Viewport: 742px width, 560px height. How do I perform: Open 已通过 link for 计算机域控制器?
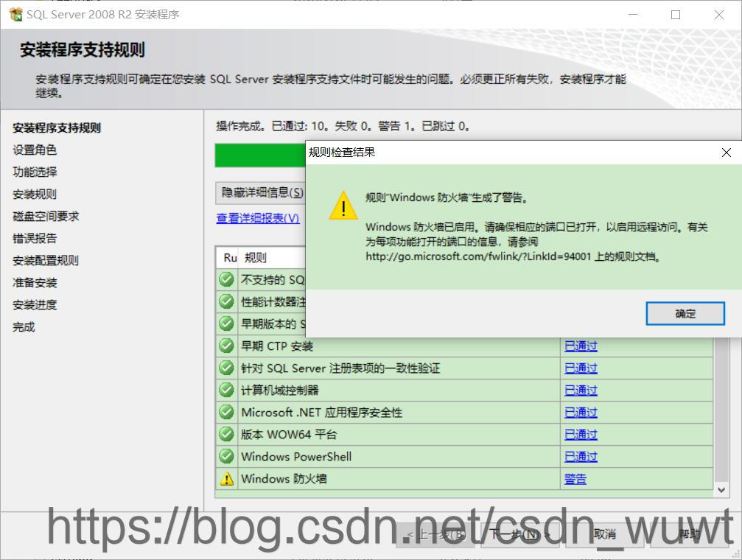(581, 390)
